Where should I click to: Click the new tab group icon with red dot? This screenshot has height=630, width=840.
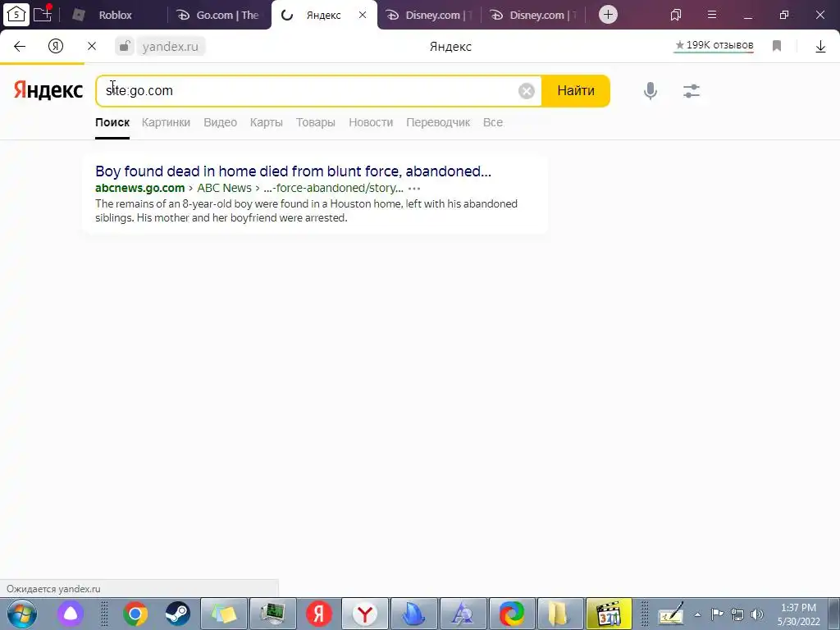coord(43,13)
